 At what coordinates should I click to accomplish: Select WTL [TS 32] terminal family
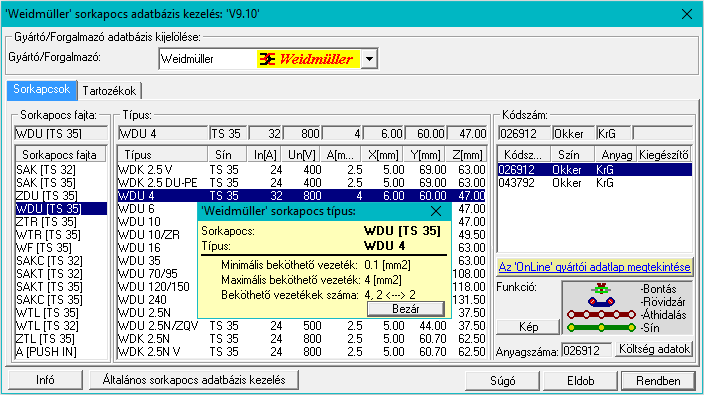pyautogui.click(x=61, y=326)
